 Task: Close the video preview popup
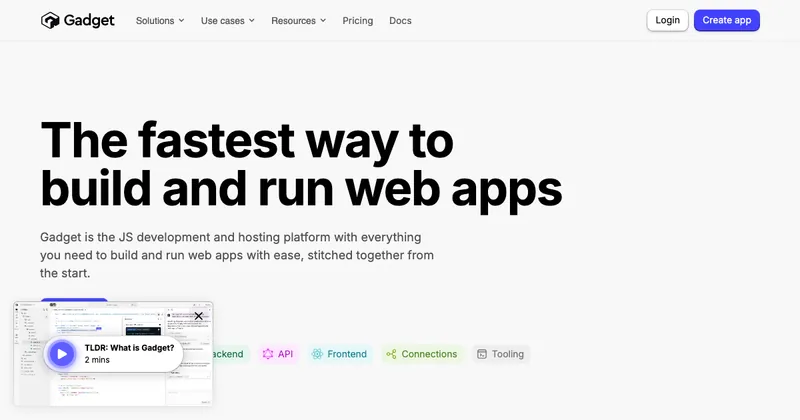click(x=198, y=316)
